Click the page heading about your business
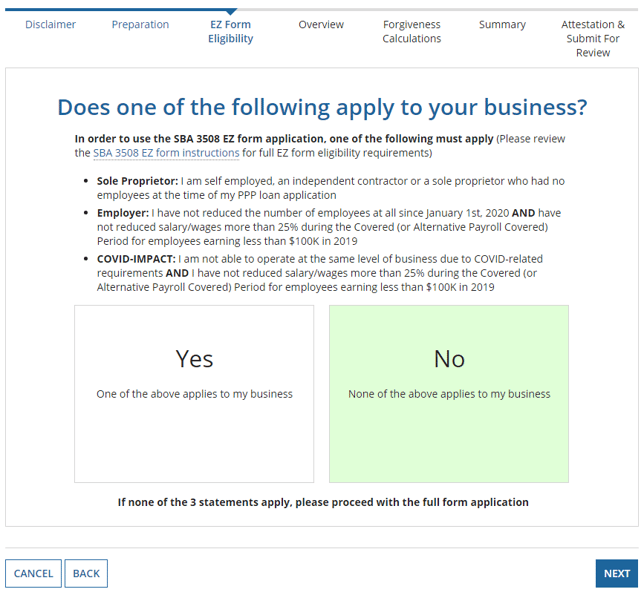Screen dimensions: 644x595 tap(322, 108)
